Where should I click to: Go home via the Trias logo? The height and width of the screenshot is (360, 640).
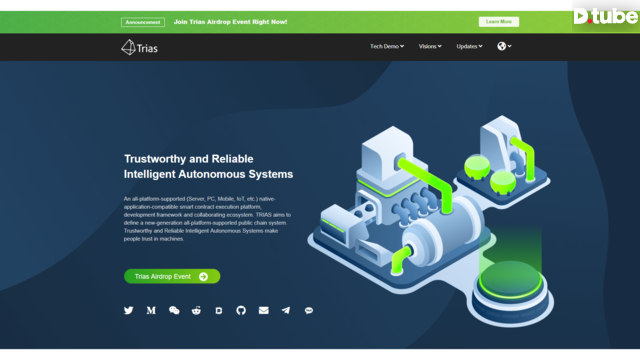tap(140, 48)
